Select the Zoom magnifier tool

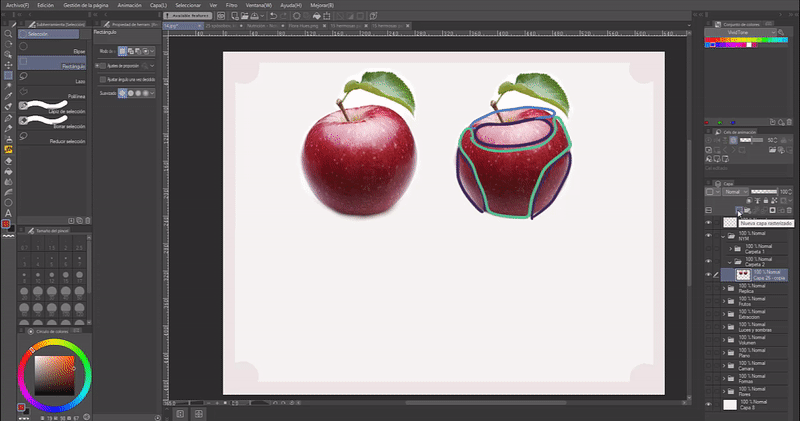[x=8, y=33]
